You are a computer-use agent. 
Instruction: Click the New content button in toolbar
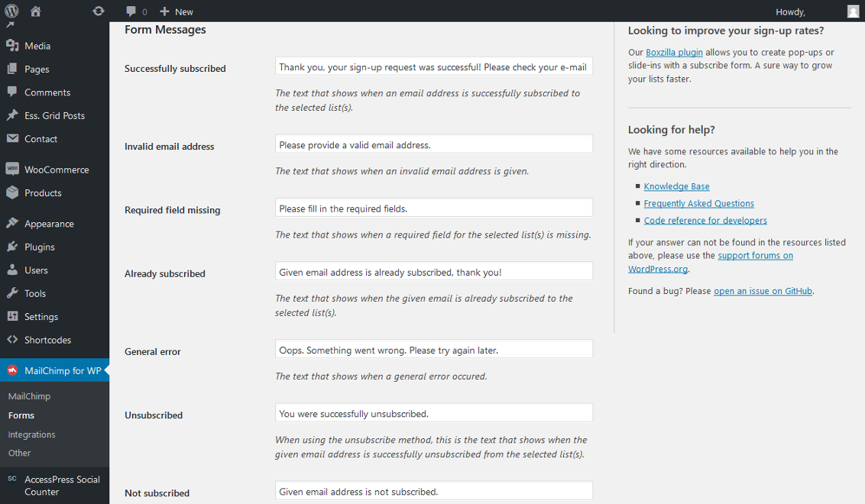click(x=177, y=11)
